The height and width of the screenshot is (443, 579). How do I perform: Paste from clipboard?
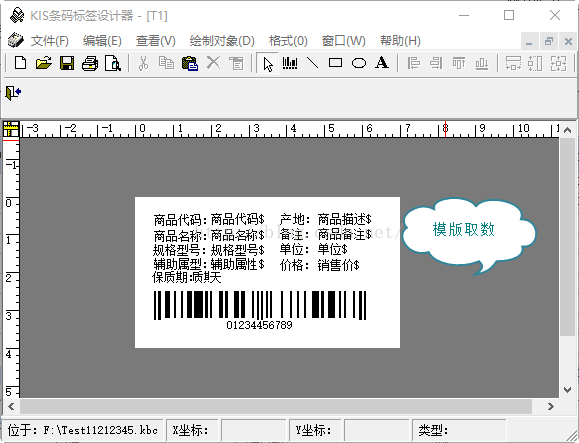[x=190, y=63]
